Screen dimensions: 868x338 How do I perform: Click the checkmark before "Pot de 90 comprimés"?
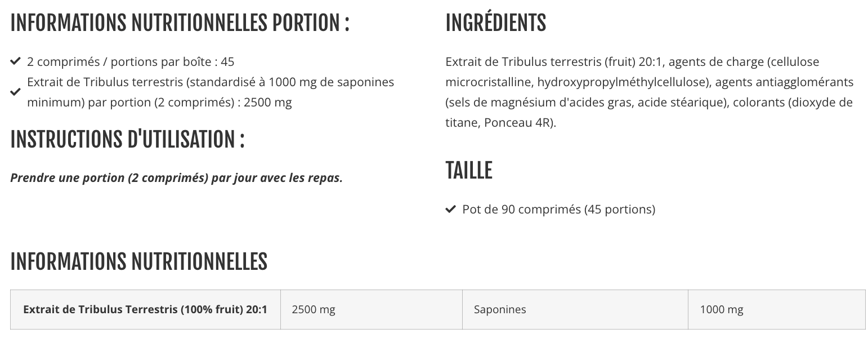click(x=450, y=210)
